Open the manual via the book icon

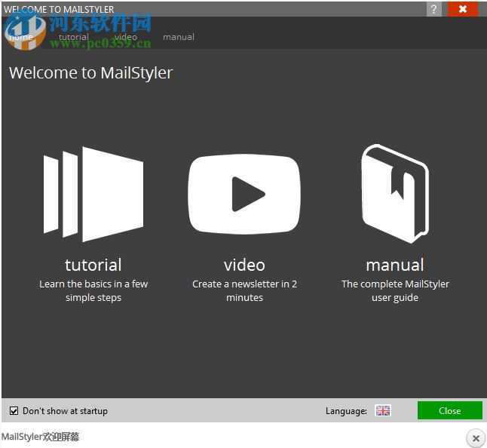pos(395,194)
